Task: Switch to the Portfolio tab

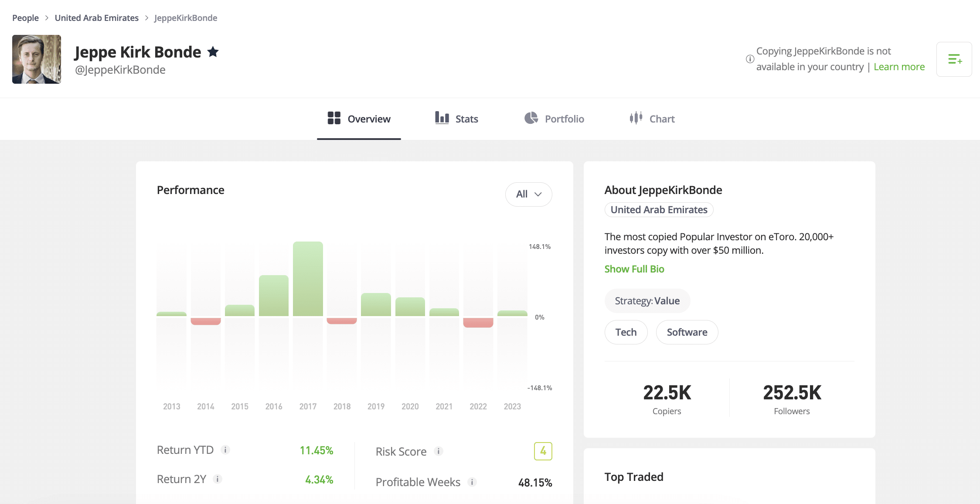Action: [554, 119]
